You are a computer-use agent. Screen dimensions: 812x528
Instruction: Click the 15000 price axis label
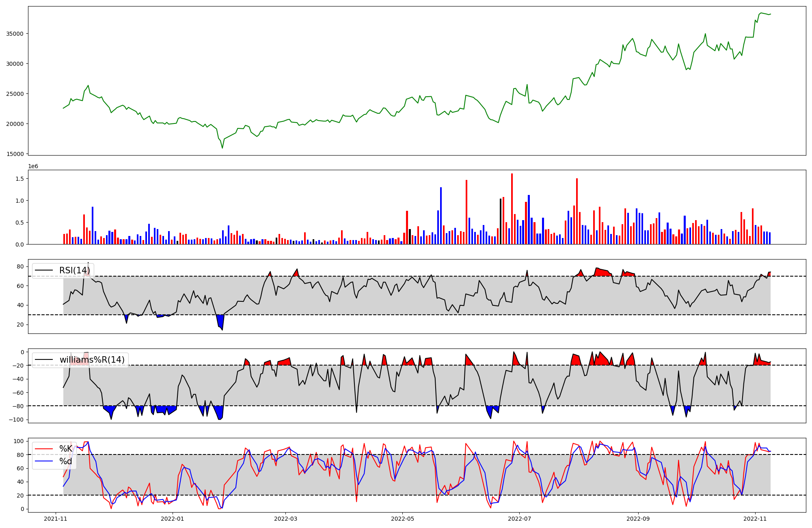[15, 154]
